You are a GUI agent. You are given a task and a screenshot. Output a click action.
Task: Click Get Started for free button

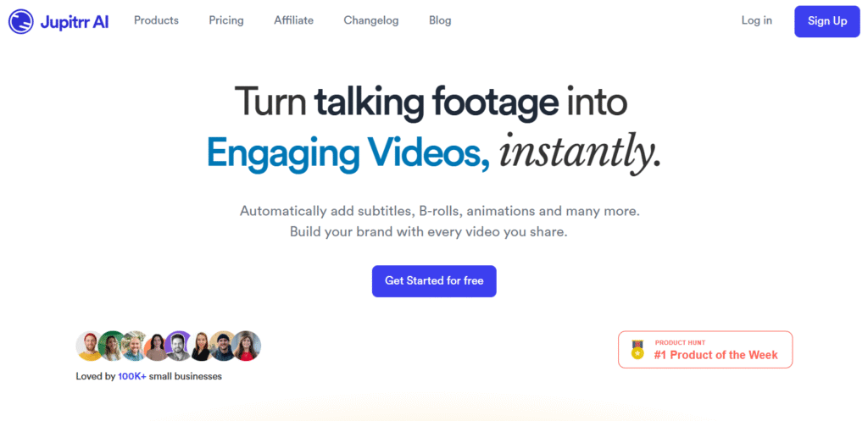coord(434,281)
